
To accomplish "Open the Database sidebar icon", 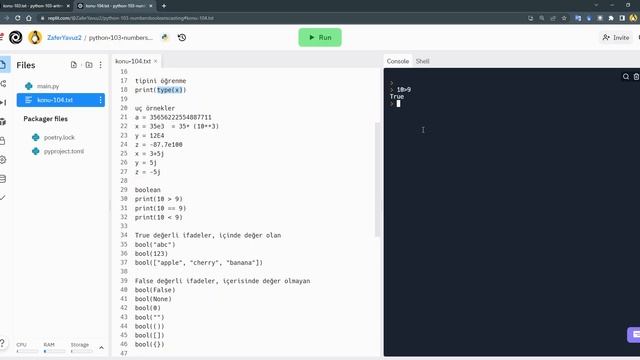I will tap(3, 179).
